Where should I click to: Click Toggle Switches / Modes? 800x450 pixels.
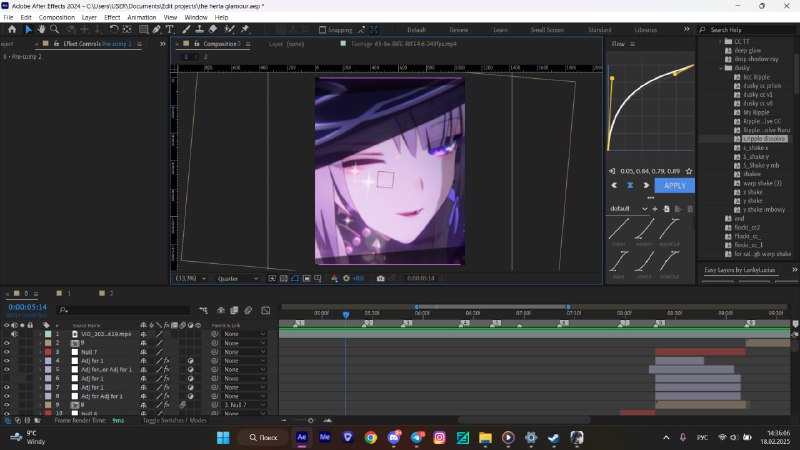pyautogui.click(x=174, y=420)
